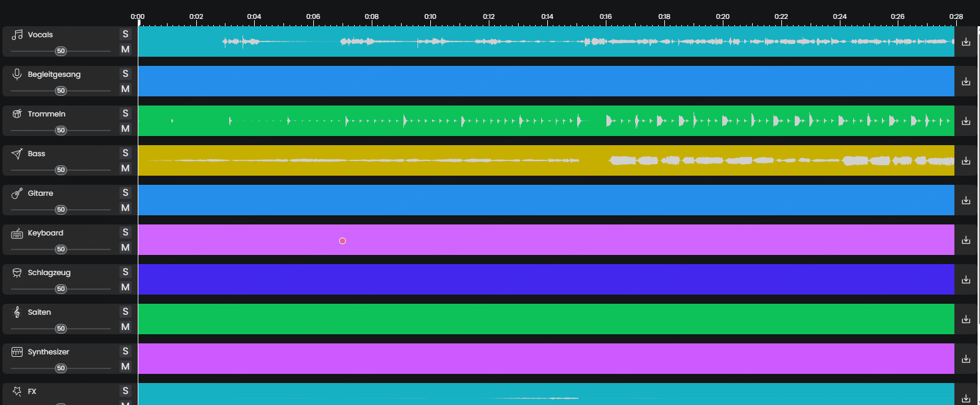Click the FX sparkle icon
This screenshot has width=980, height=405.
[17, 392]
